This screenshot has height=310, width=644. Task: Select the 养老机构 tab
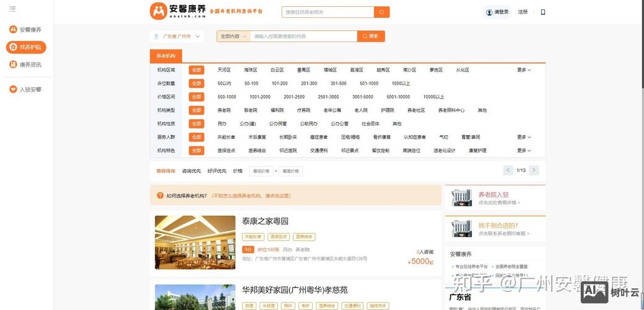pos(166,56)
